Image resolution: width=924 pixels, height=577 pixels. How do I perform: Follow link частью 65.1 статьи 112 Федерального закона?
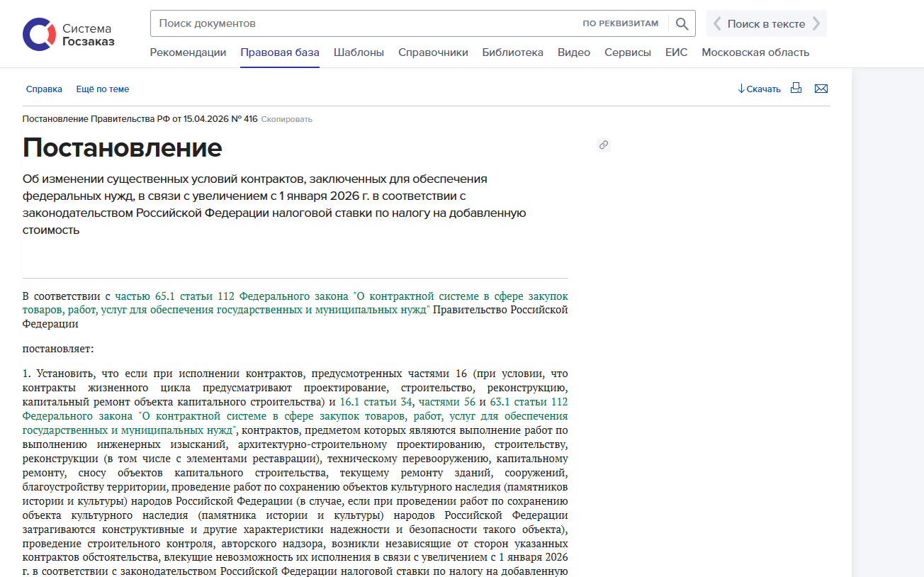click(x=295, y=303)
